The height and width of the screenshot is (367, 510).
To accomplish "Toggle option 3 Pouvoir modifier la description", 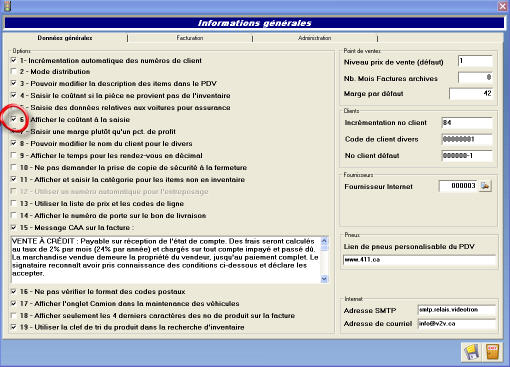I will [14, 83].
